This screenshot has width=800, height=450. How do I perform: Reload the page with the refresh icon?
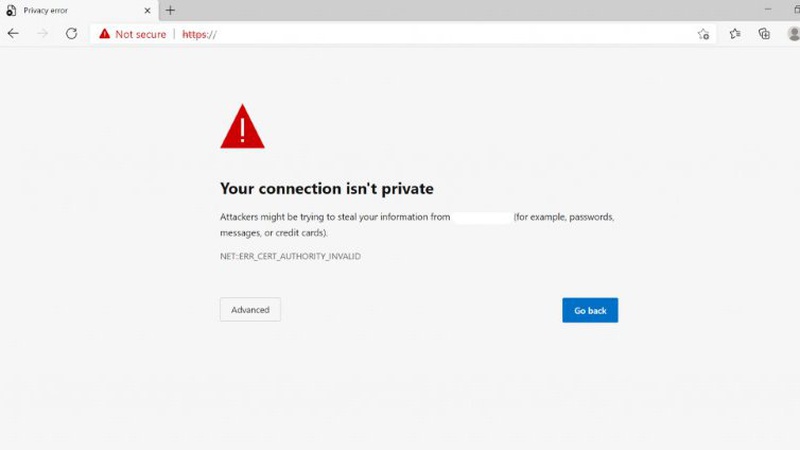(71, 33)
